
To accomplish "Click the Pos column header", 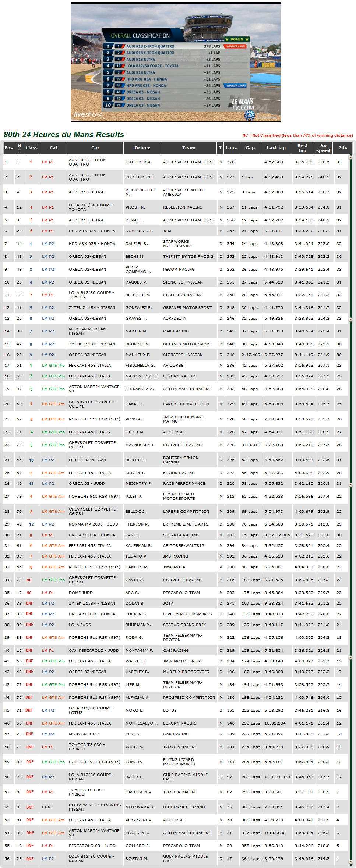I will [8, 148].
